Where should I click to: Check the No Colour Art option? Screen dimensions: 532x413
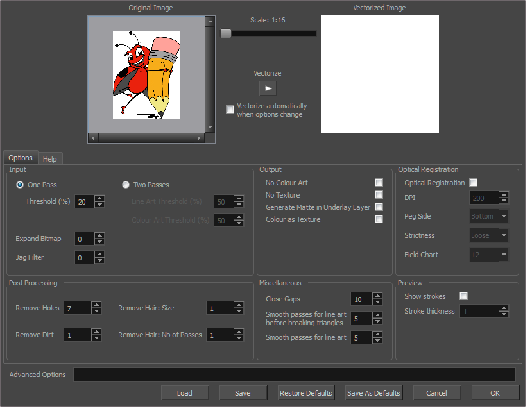379,183
